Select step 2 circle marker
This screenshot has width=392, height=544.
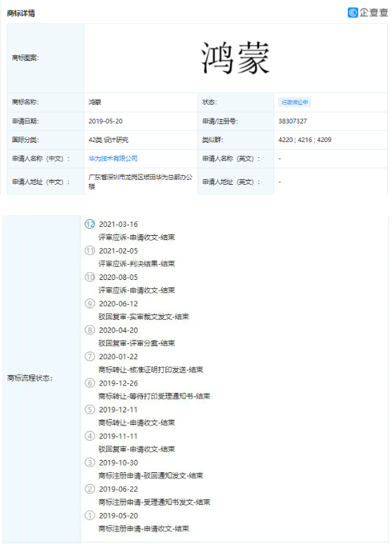pyautogui.click(x=90, y=489)
